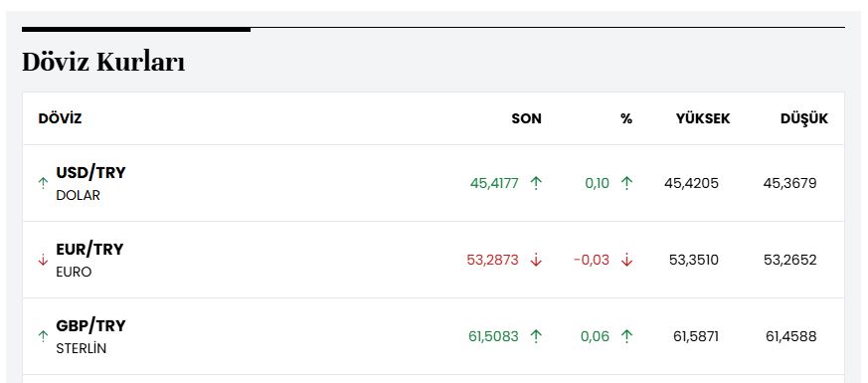Click the DÜŞÜK column header
Viewport: 868px width, 383px height.
(804, 118)
